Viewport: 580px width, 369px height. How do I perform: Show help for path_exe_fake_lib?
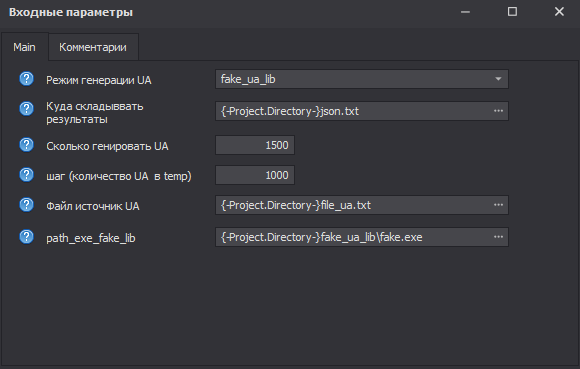26,237
